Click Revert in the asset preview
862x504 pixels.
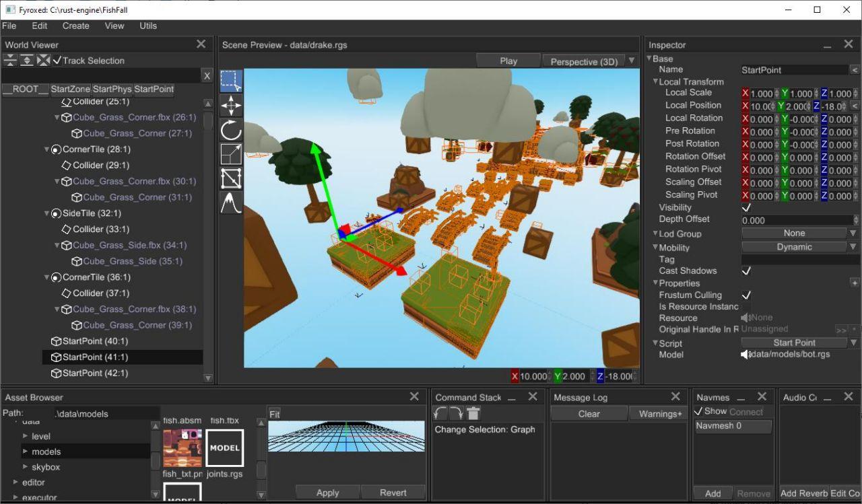click(393, 493)
